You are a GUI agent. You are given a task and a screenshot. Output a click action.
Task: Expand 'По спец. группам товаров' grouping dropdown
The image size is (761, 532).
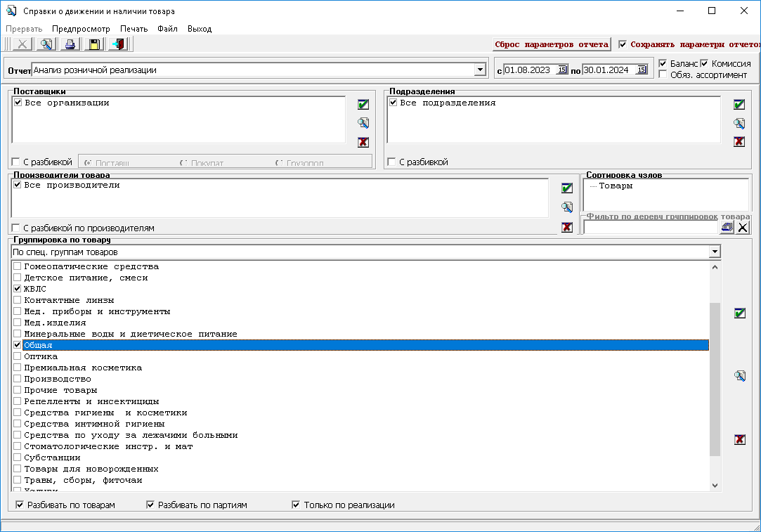pos(715,252)
